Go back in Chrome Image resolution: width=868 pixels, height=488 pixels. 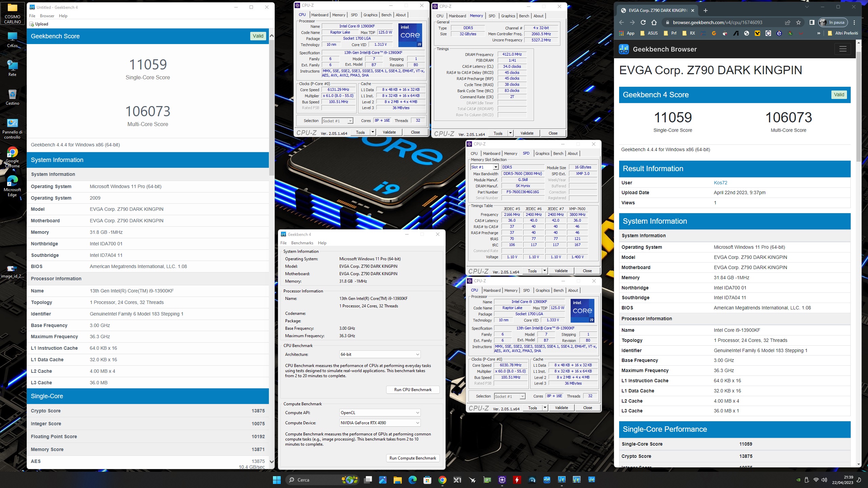tap(621, 22)
